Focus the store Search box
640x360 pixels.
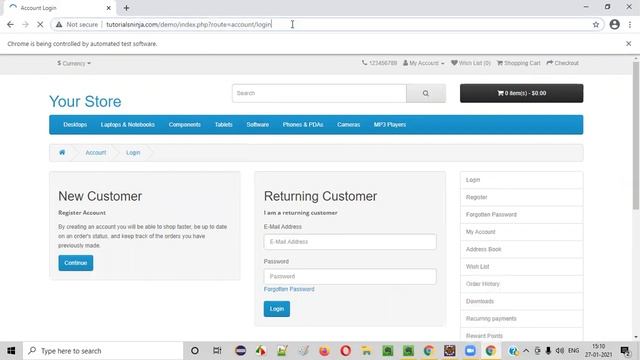(x=319, y=93)
